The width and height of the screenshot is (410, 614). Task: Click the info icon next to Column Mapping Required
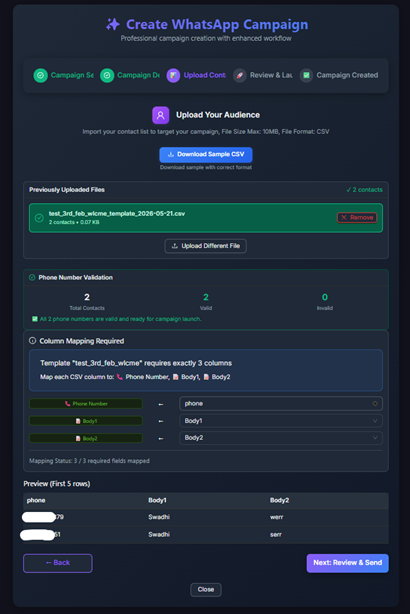tap(33, 341)
